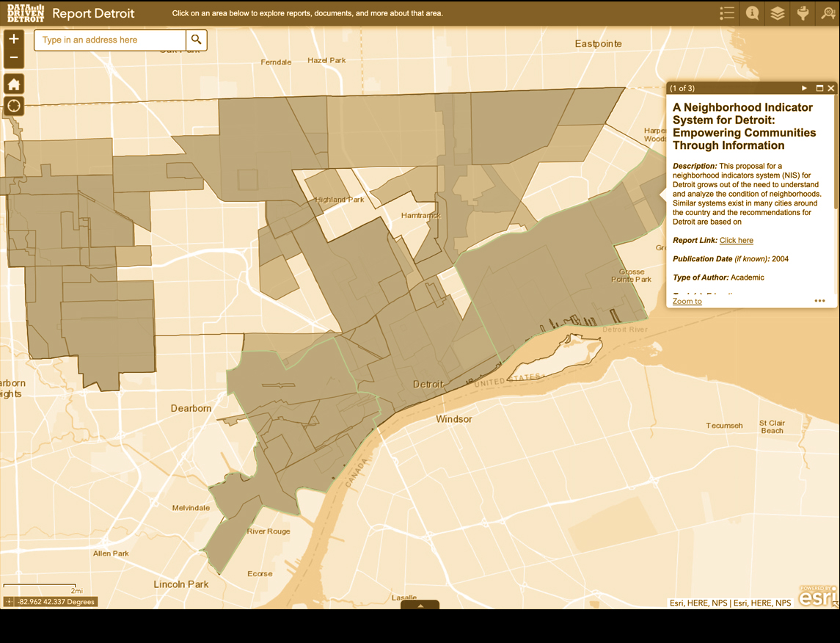Select the Report Detroit title

click(95, 12)
